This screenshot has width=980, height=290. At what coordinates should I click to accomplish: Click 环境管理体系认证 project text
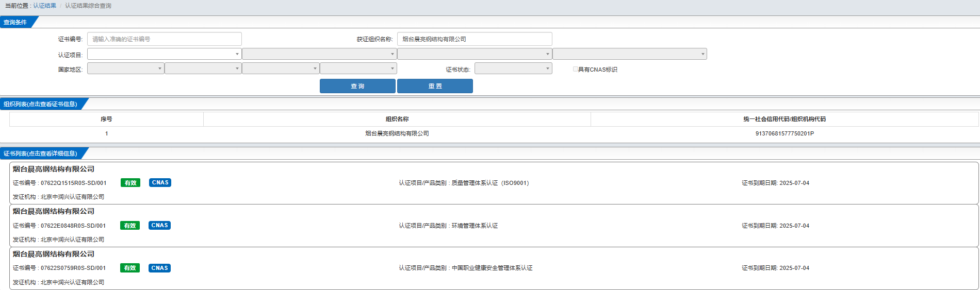pos(475,226)
